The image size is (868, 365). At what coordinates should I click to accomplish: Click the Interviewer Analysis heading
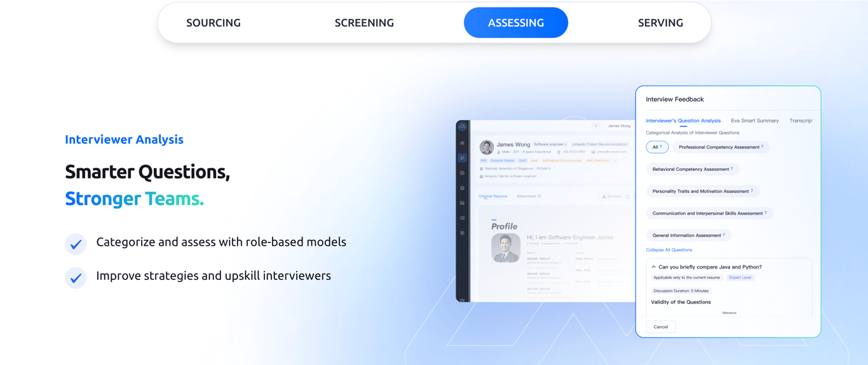tap(124, 140)
